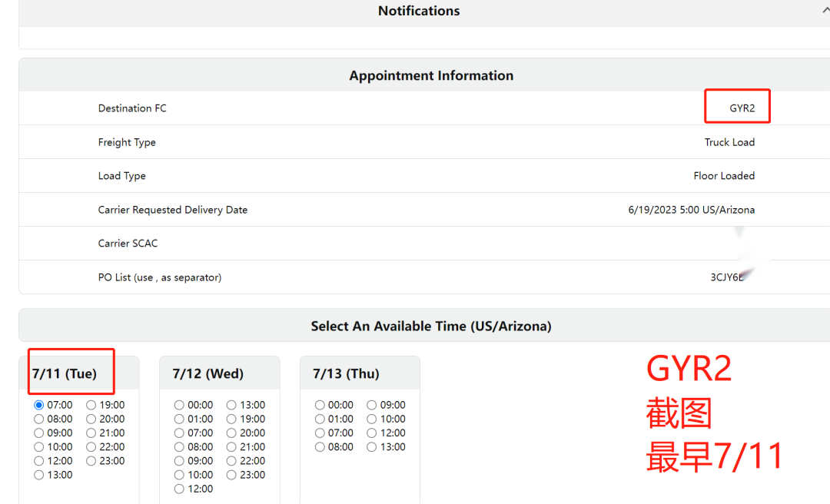Click the Carrier Requested Delivery Date value
Image resolution: width=830 pixels, height=504 pixels.
coord(691,210)
